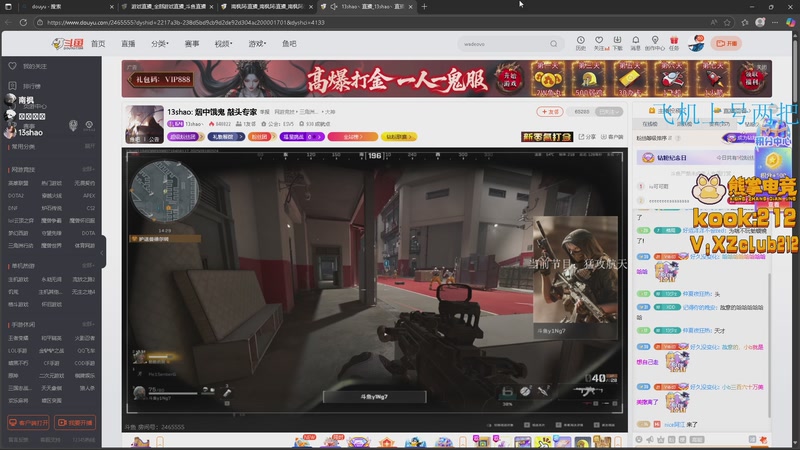Open the DOTA2 category link
Screen dimensions: 800x450
[16, 195]
